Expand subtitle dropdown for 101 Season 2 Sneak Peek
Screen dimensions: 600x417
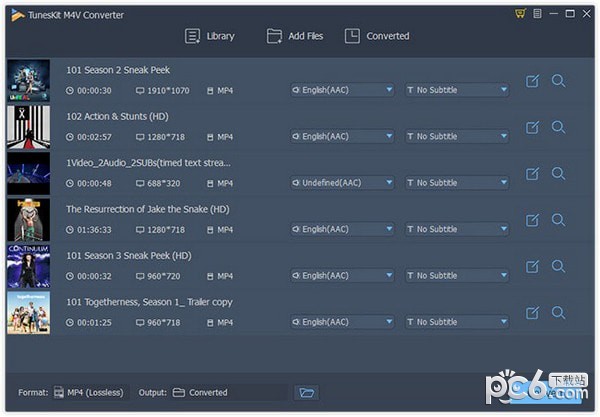pyautogui.click(x=457, y=90)
